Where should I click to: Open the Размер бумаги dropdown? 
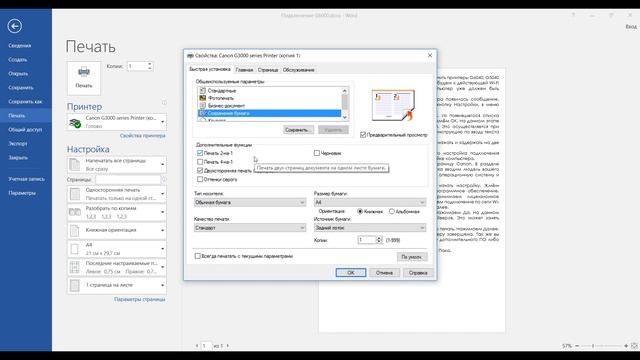click(370, 202)
